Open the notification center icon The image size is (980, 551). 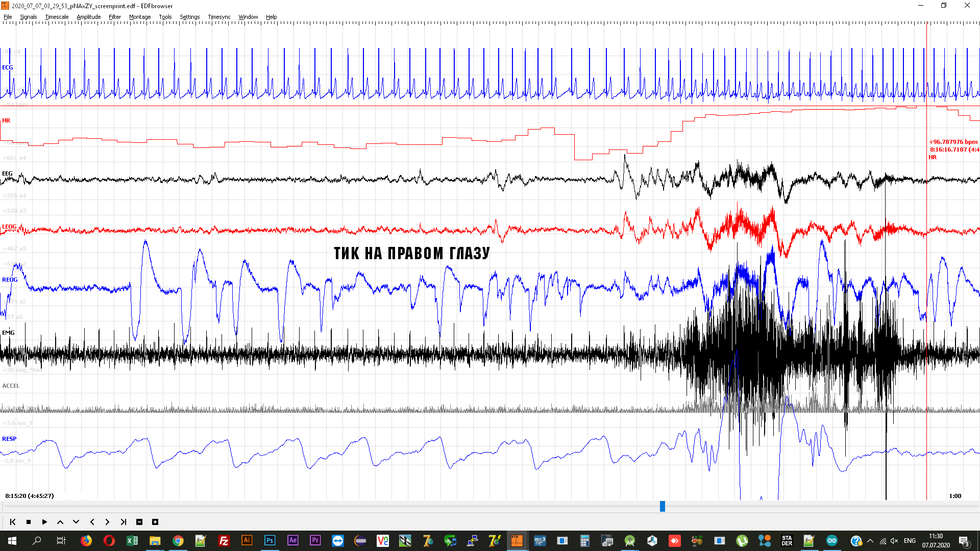click(x=964, y=541)
